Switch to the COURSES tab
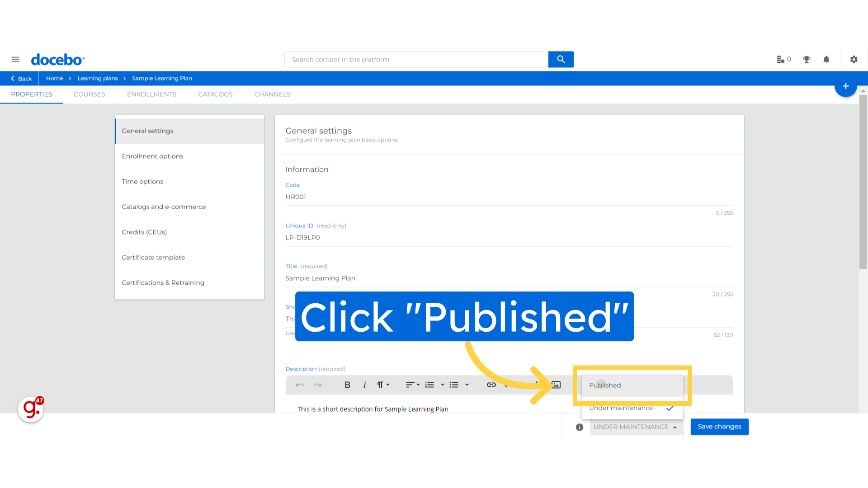The height and width of the screenshot is (488, 868). click(90, 94)
